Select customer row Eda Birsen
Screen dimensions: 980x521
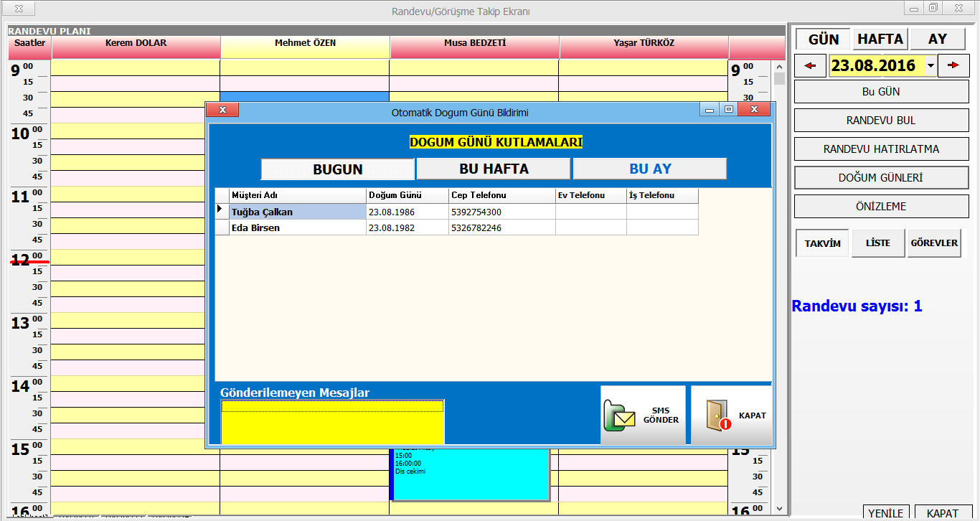(456, 227)
